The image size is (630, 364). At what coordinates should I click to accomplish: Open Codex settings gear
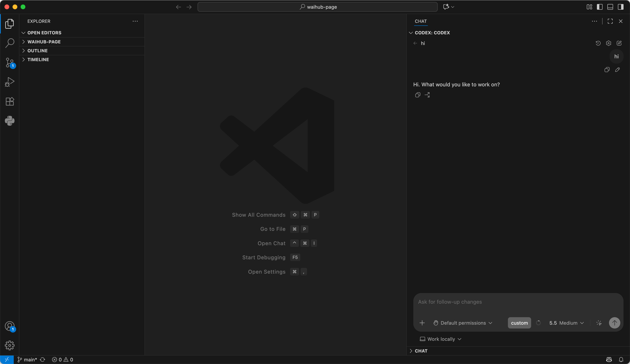pyautogui.click(x=608, y=43)
